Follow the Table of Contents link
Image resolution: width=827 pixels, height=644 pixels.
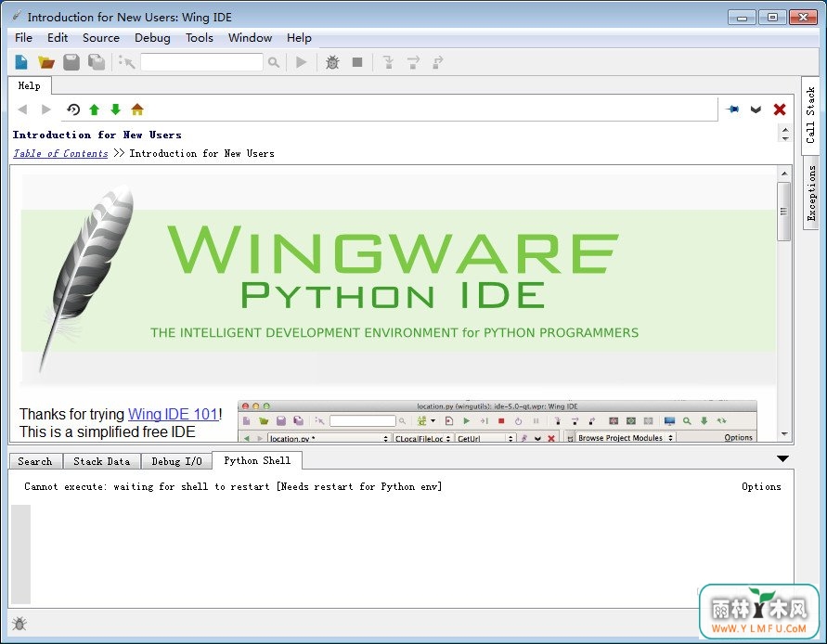coord(60,153)
